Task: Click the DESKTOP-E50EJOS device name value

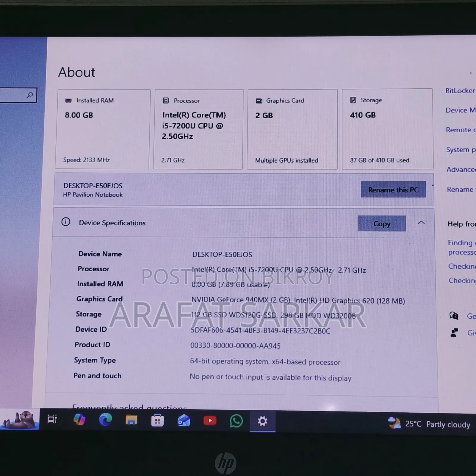Action: (222, 255)
